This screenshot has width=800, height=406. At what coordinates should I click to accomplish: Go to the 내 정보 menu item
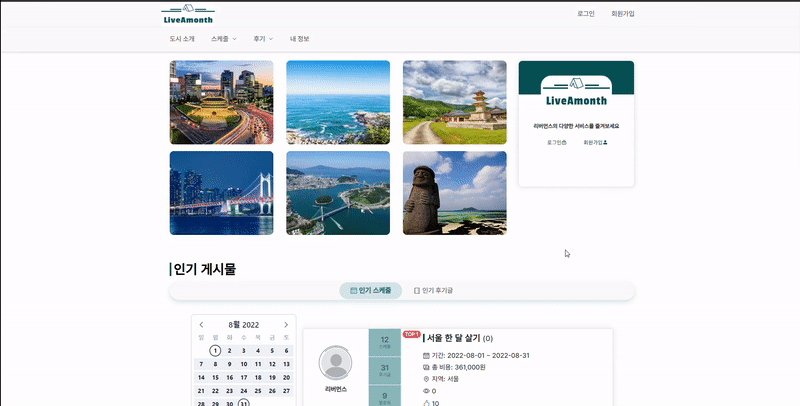(299, 39)
